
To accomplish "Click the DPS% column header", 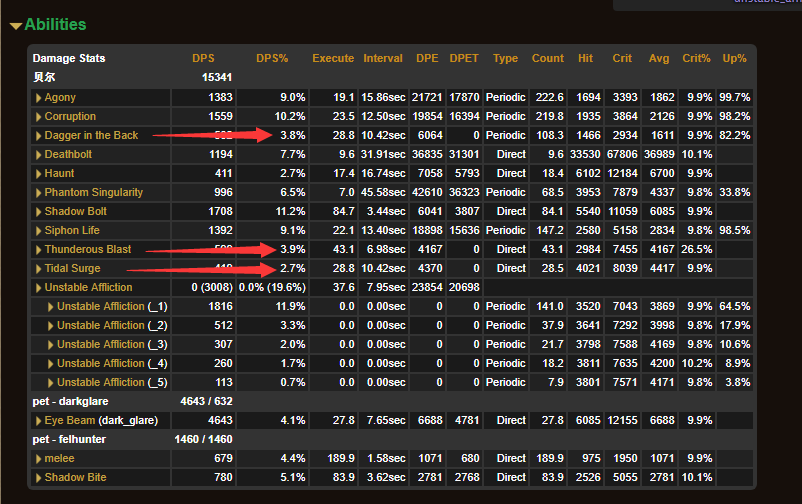I will point(272,58).
